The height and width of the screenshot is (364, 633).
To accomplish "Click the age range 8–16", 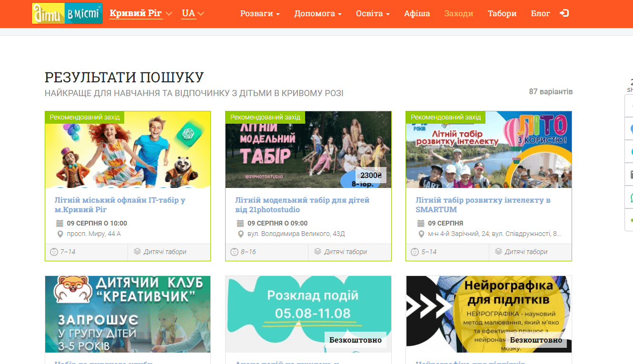I will click(248, 252).
